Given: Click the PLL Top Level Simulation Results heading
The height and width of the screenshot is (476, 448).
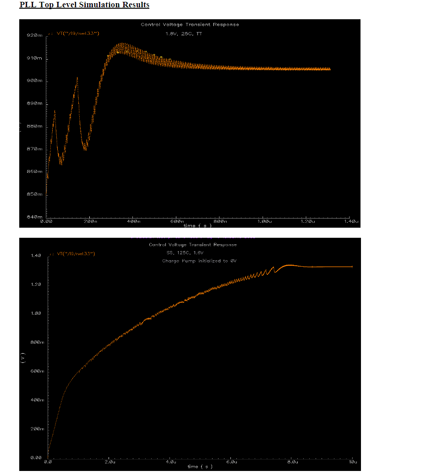Looking at the screenshot, I should click(84, 5).
